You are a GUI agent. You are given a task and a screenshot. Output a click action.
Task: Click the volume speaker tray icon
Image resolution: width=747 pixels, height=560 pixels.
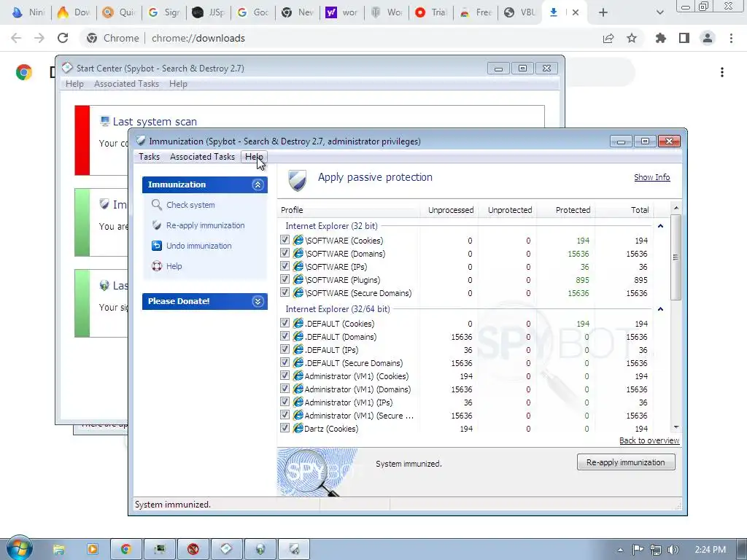click(x=673, y=550)
